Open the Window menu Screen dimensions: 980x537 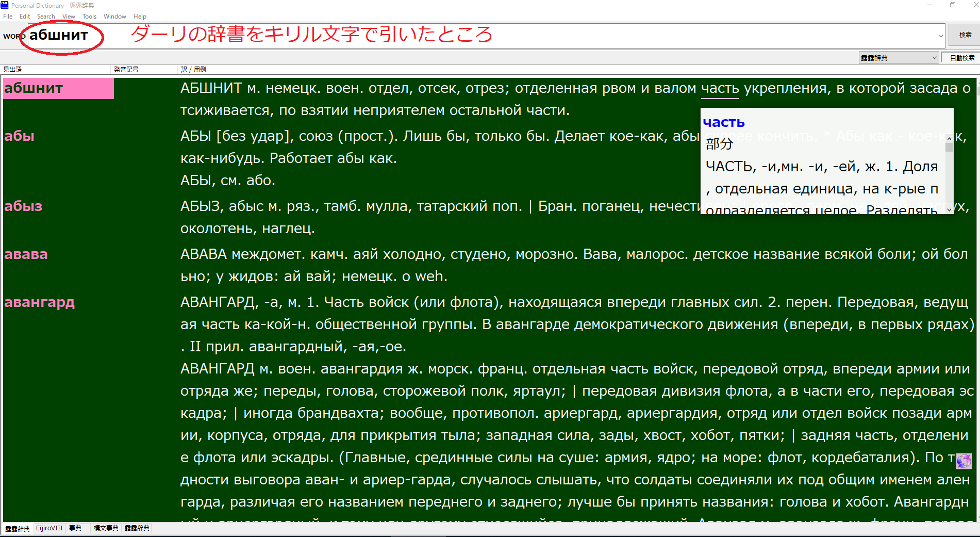pos(114,17)
